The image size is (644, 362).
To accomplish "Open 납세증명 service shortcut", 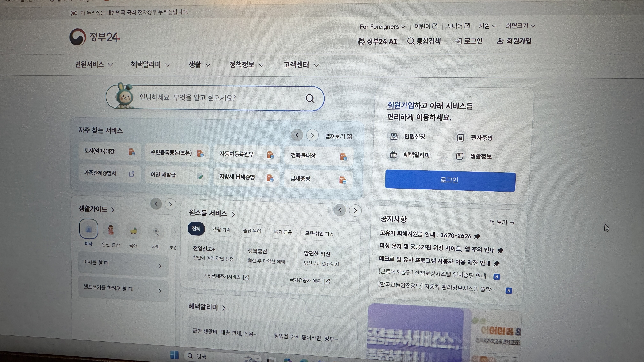I will pyautogui.click(x=318, y=179).
